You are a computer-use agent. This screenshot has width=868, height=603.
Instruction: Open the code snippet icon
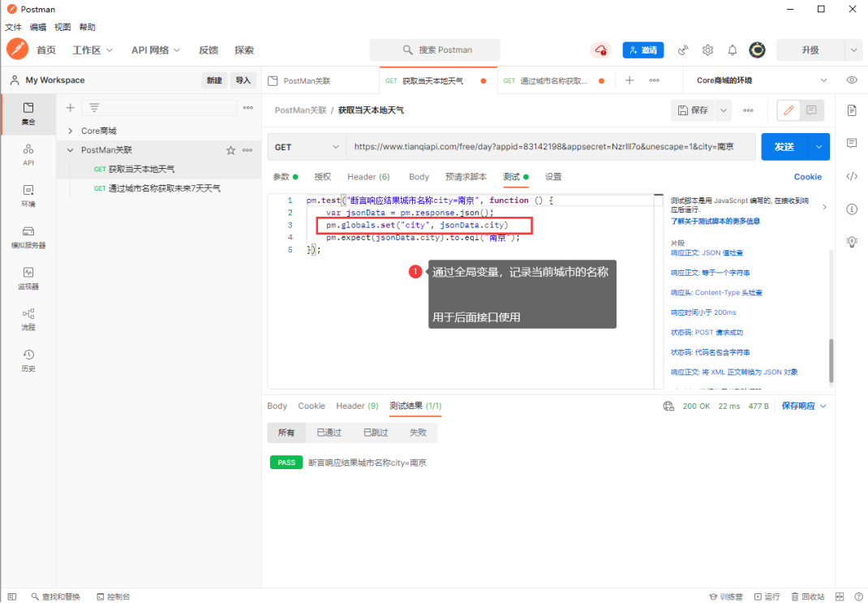852,176
